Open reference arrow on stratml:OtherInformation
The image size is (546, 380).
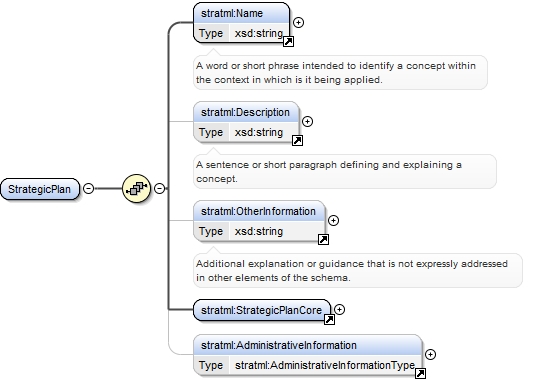point(323,240)
